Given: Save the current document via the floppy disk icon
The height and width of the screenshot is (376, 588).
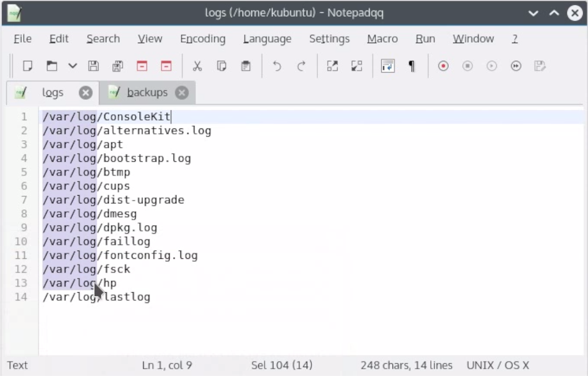Looking at the screenshot, I should coord(93,66).
